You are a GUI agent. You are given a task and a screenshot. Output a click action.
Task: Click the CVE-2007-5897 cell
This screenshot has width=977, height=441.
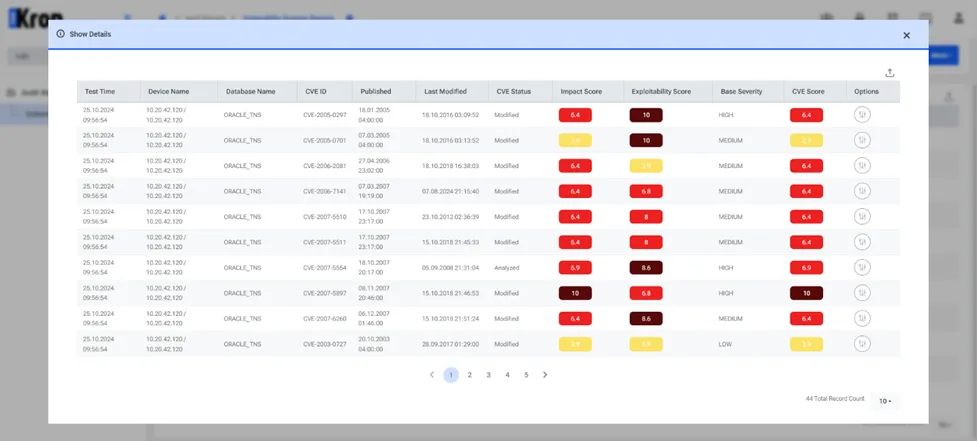(325, 293)
